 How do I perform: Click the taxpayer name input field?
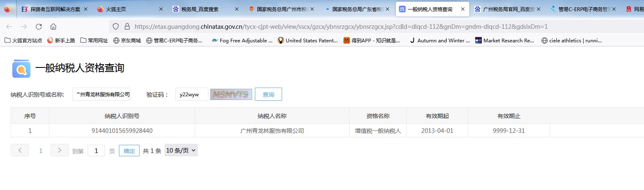tap(101, 94)
